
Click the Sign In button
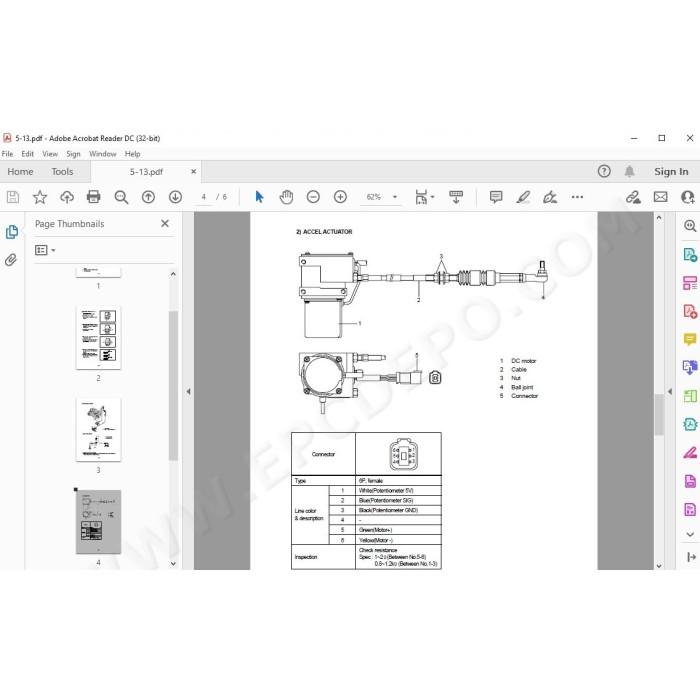[671, 171]
